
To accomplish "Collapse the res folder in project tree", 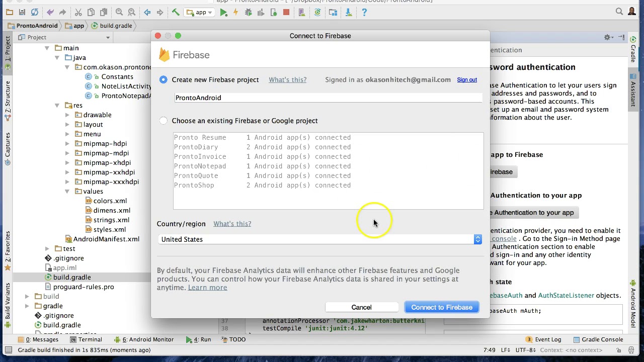I will [x=57, y=106].
